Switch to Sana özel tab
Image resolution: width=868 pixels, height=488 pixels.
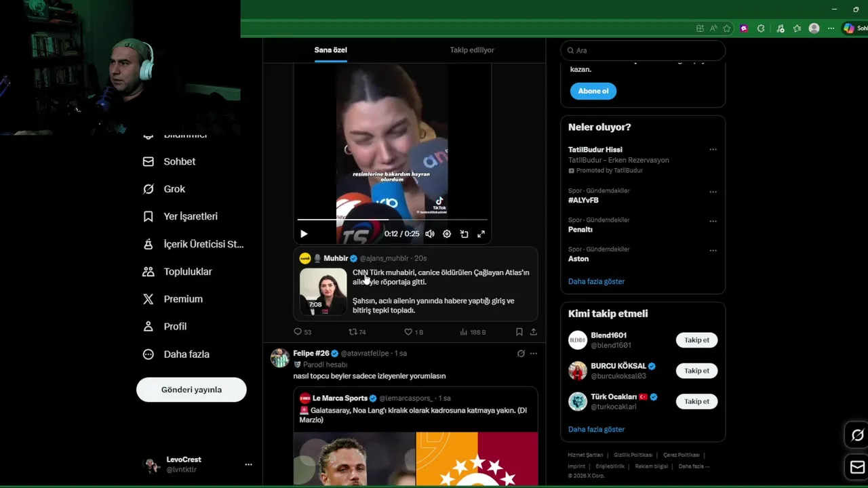click(x=330, y=50)
